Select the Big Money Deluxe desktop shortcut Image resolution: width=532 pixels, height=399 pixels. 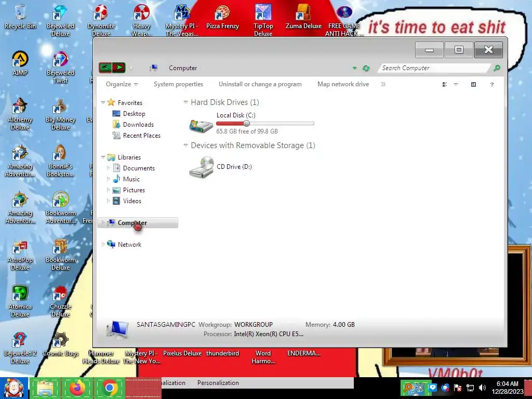tap(60, 114)
